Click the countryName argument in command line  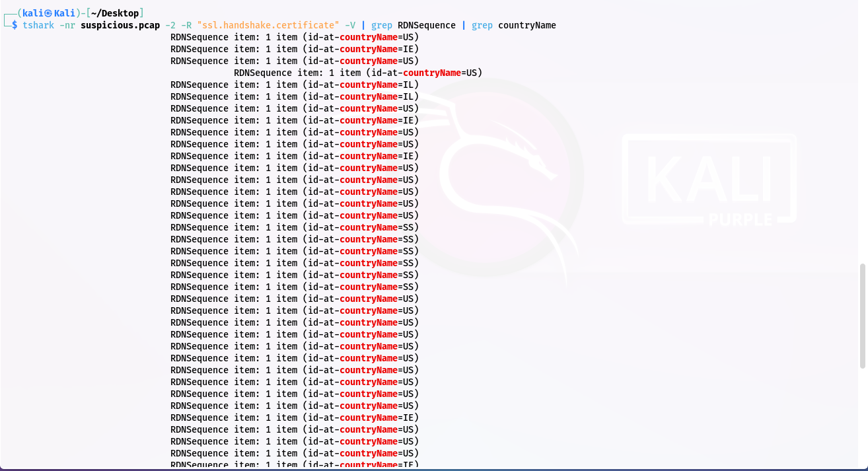point(527,25)
